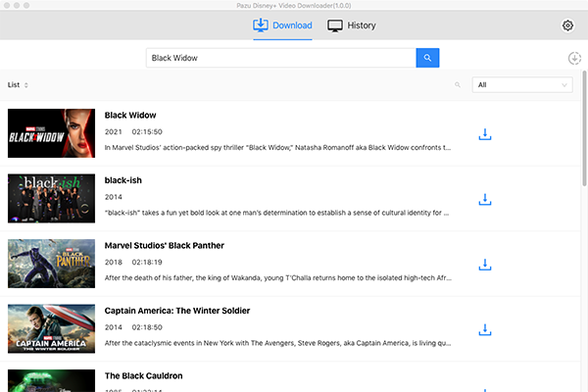Click the Captain America description text
This screenshot has width=588, height=392.
coord(277,343)
